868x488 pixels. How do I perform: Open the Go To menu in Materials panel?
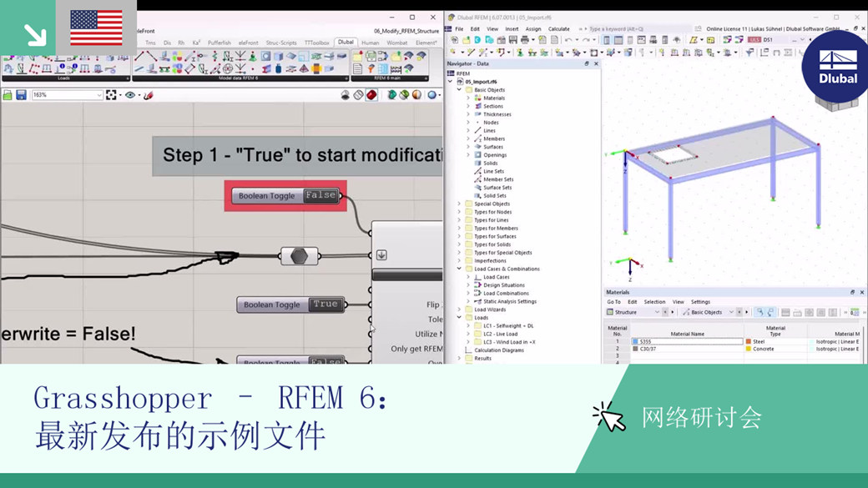pos(613,302)
